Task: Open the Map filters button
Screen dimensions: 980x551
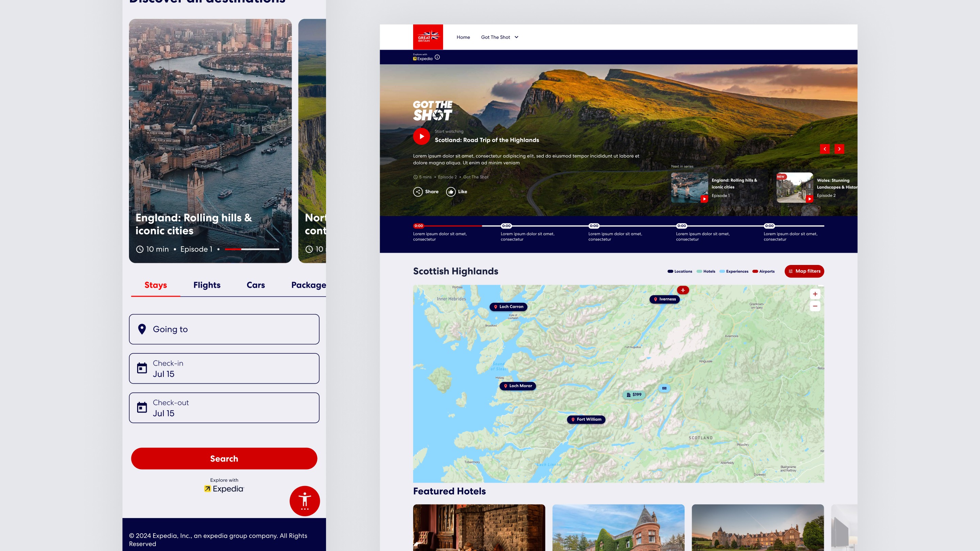Action: 804,271
